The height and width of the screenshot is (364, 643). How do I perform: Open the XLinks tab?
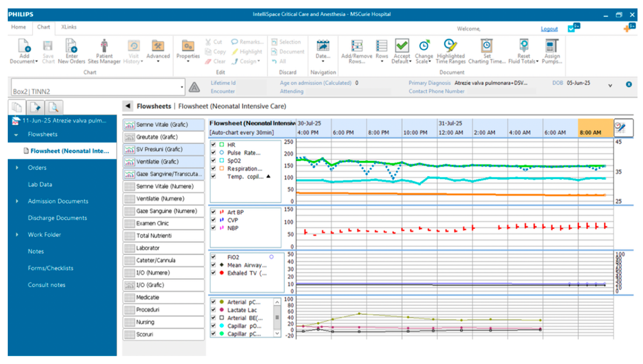point(69,27)
